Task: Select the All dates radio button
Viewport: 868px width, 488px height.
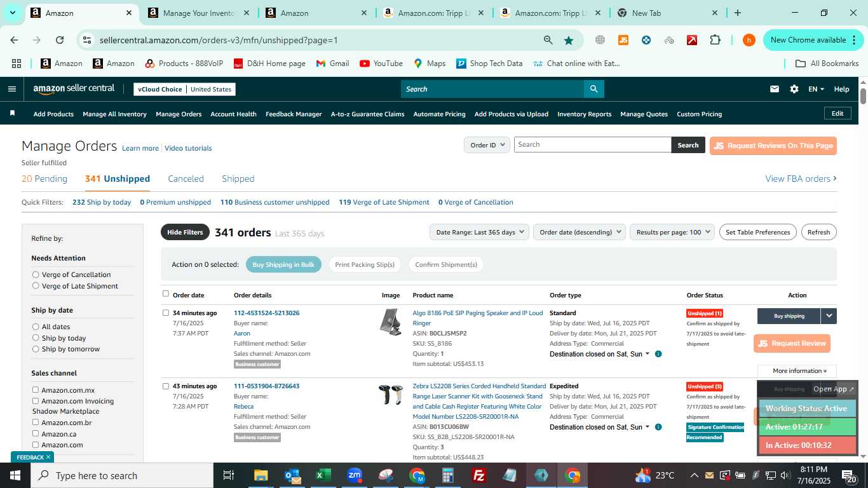Action: pyautogui.click(x=36, y=327)
